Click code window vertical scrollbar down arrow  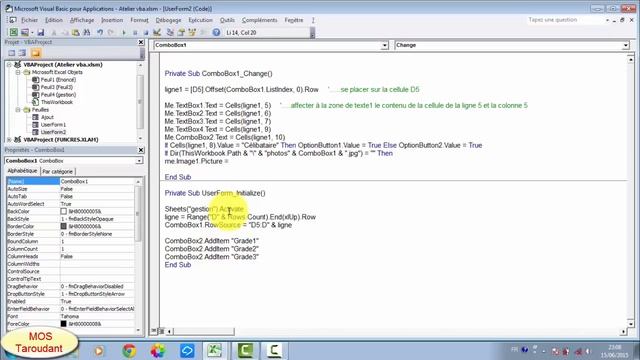coord(631,324)
